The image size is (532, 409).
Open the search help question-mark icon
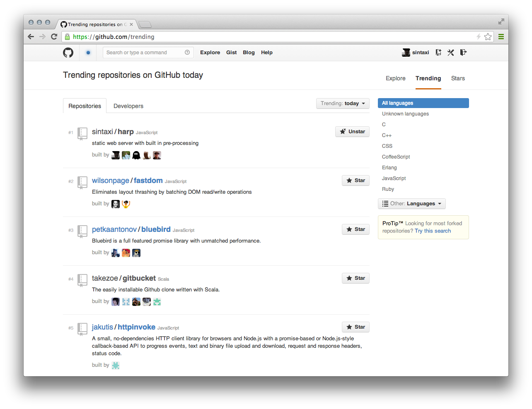click(x=187, y=52)
